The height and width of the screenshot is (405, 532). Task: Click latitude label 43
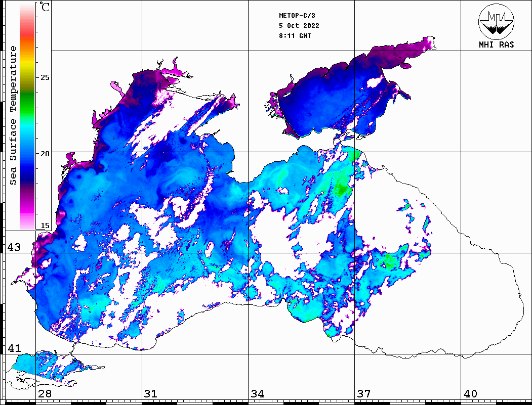click(x=14, y=247)
